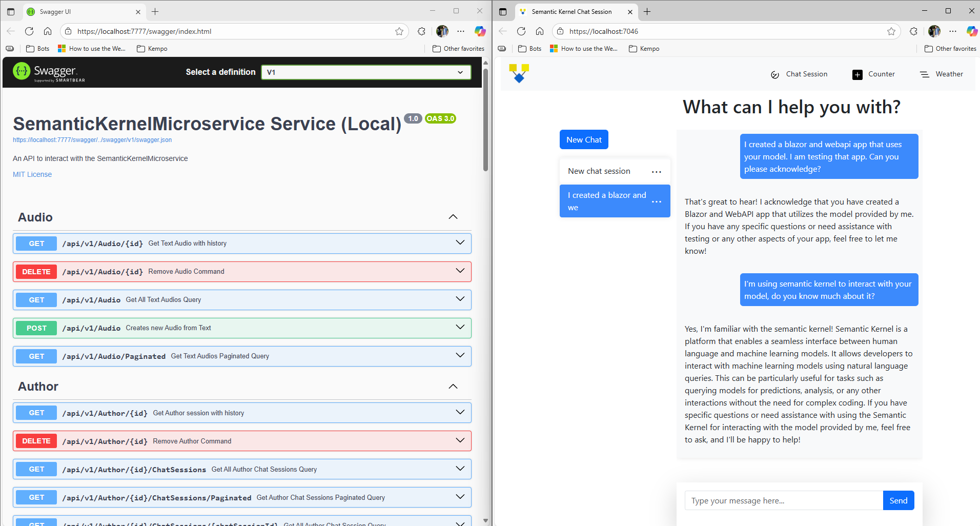Click home button in Chat Session browser window
This screenshot has width=980, height=526.
click(540, 31)
